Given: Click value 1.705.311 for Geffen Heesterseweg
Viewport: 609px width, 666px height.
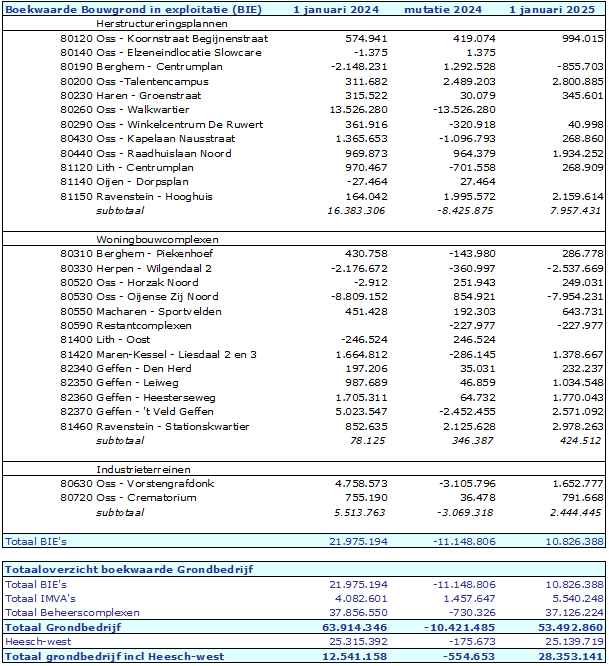Looking at the screenshot, I should [361, 398].
